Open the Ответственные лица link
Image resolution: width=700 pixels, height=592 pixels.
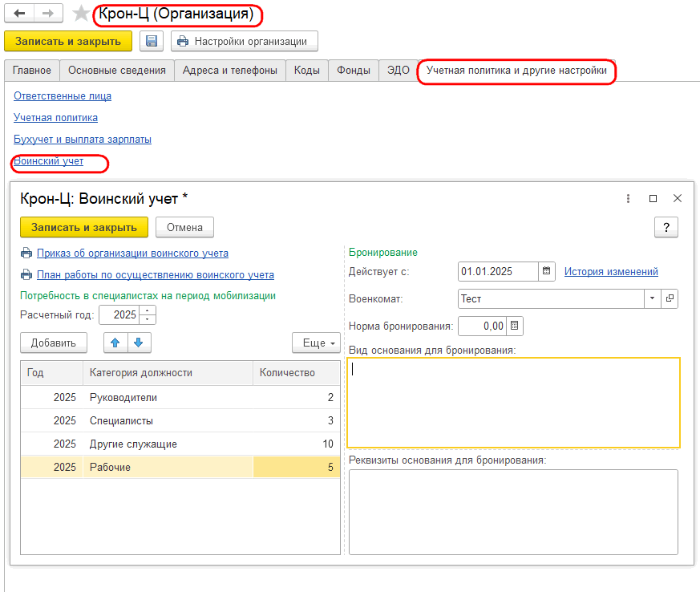pos(63,96)
